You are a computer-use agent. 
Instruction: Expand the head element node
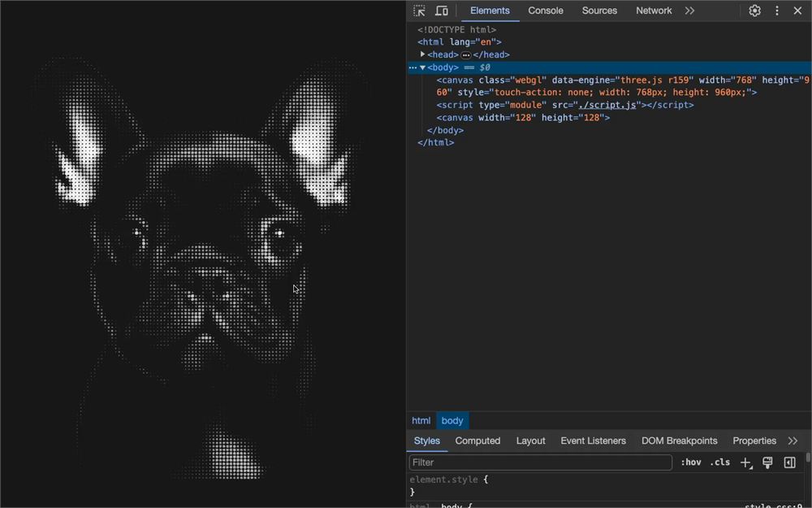pyautogui.click(x=422, y=54)
